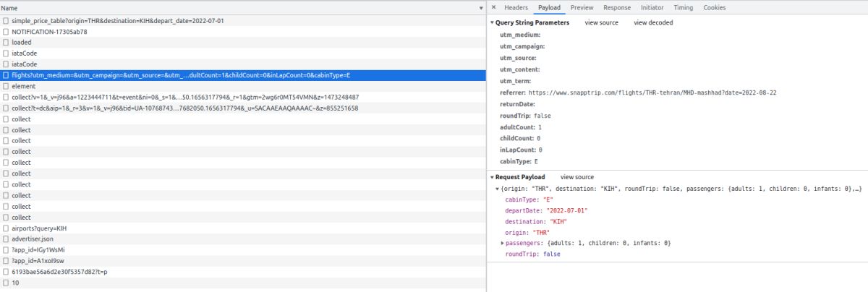The height and width of the screenshot is (292, 868).
Task: Switch to the Cookies tab
Action: pos(715,7)
